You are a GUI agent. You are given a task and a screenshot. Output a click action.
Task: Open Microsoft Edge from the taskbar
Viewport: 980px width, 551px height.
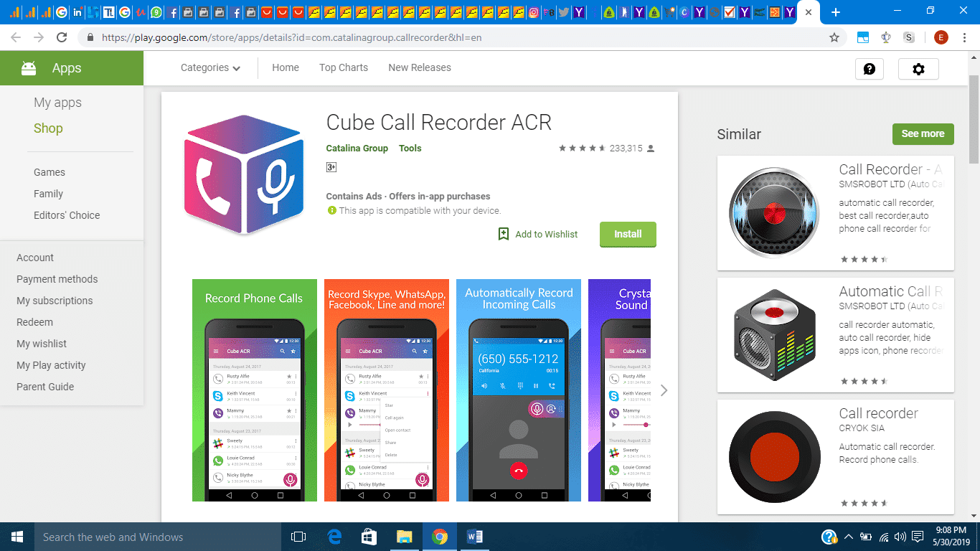(334, 537)
